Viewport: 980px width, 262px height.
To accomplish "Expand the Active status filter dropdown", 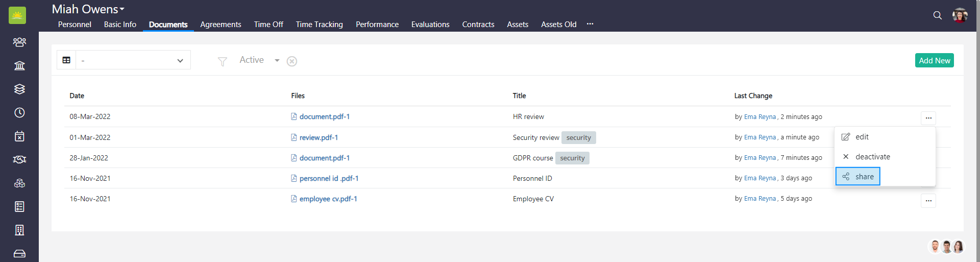I will [x=277, y=60].
